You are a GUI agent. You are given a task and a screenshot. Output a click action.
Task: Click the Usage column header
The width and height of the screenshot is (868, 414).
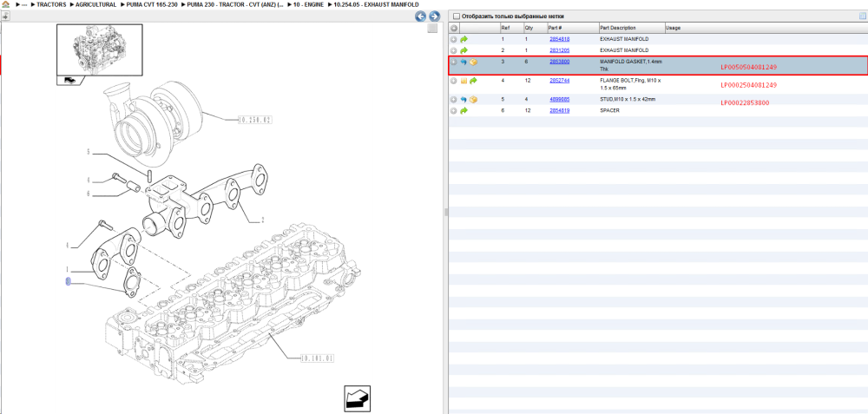tap(673, 28)
